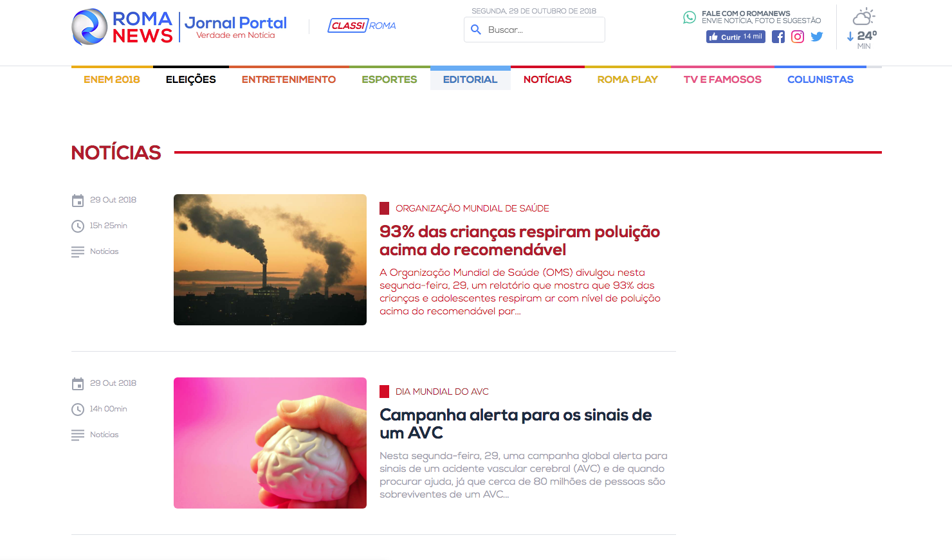This screenshot has width=952, height=560.
Task: Click the Roma News globe logo
Action: (89, 27)
